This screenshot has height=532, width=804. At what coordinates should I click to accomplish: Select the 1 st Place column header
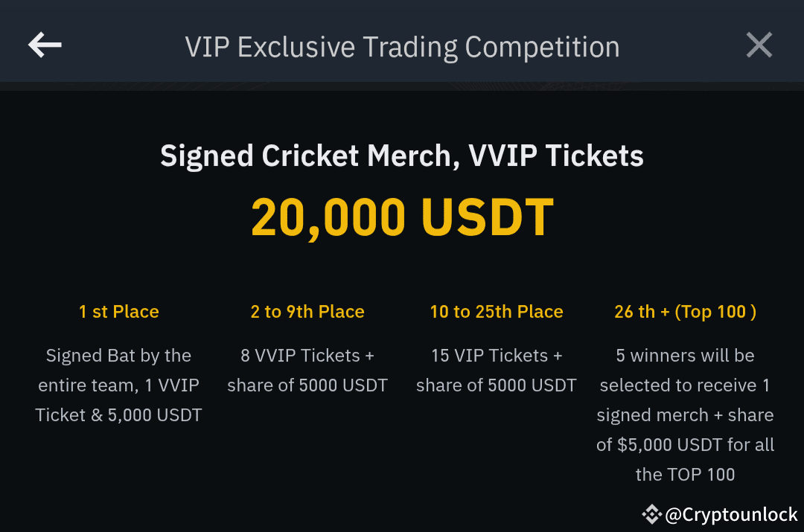tap(119, 312)
